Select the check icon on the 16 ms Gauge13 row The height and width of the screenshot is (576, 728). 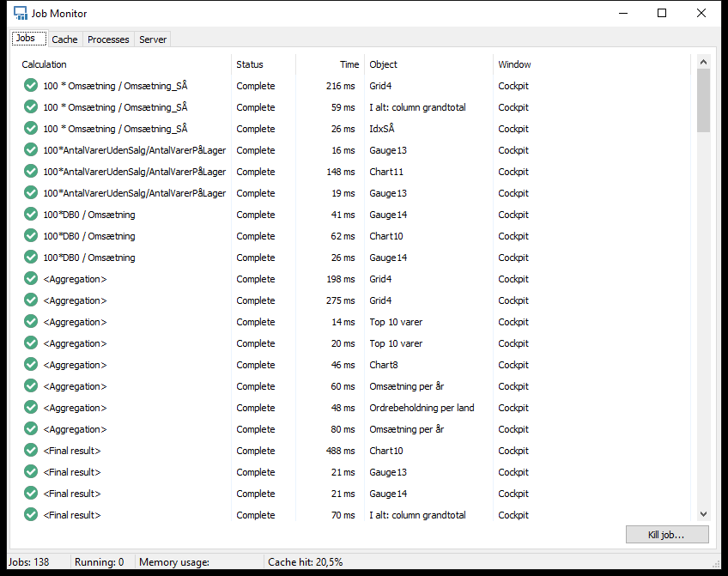point(31,150)
